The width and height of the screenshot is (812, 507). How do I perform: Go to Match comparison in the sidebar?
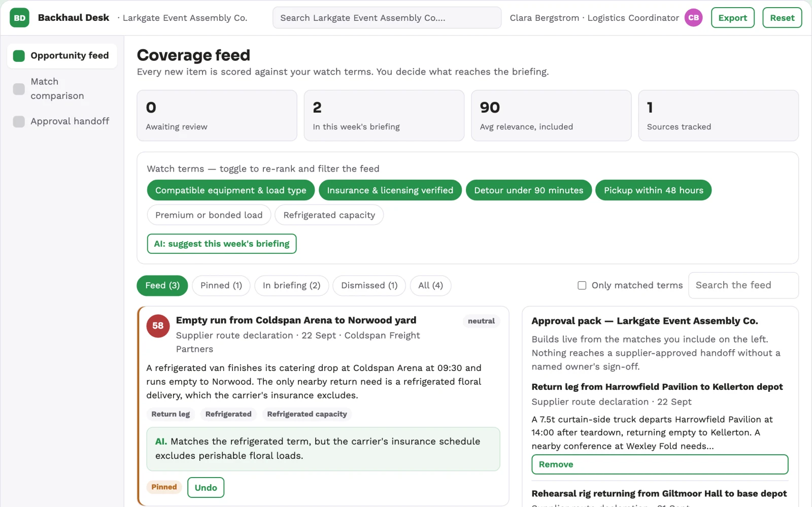tap(62, 89)
